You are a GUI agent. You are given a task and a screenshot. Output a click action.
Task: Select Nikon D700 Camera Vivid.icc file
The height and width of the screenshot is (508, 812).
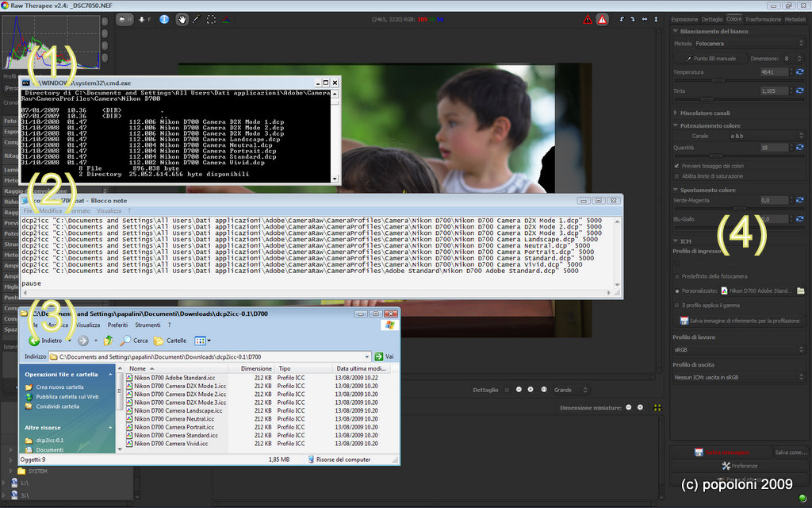click(171, 444)
